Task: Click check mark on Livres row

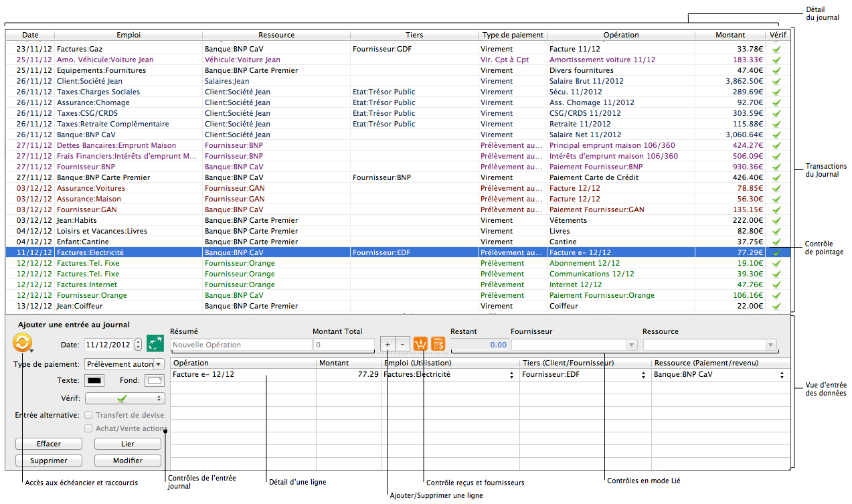Action: (777, 231)
